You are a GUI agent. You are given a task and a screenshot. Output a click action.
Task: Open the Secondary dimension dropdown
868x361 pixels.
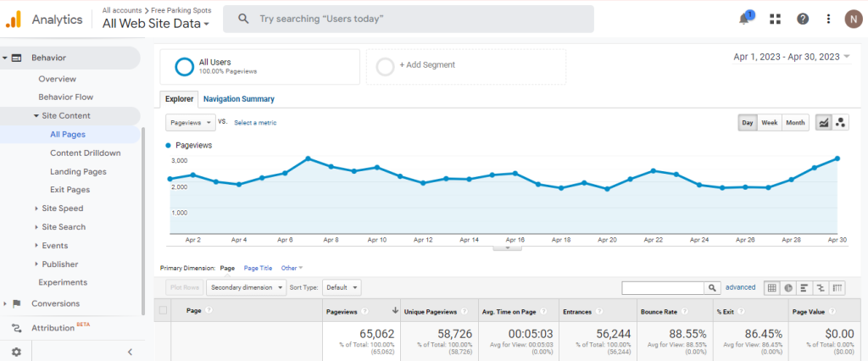pos(247,288)
